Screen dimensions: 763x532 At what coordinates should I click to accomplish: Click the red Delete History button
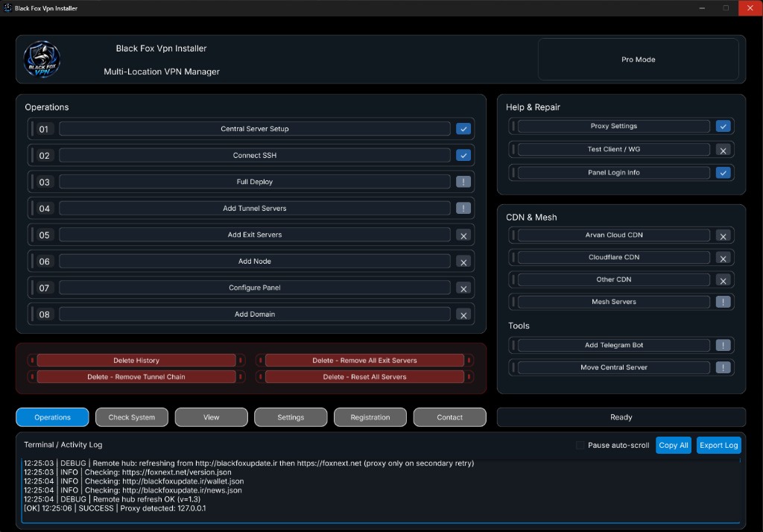136,360
